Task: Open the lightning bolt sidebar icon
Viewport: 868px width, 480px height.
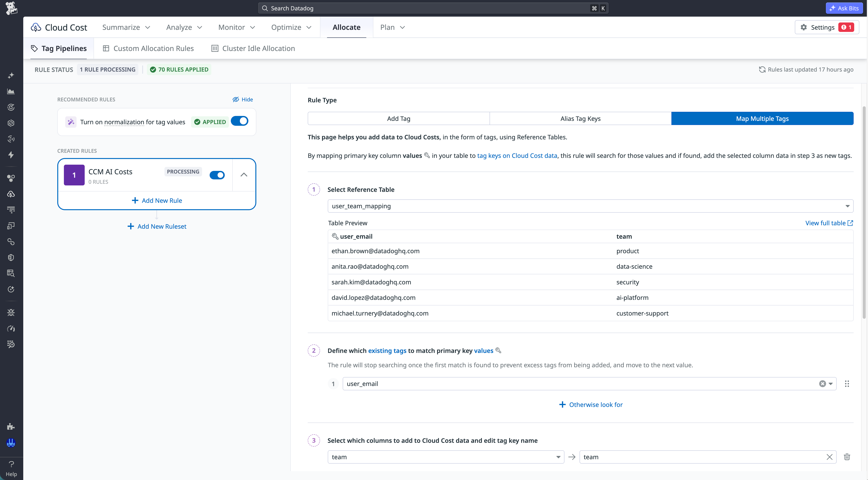Action: click(11, 155)
